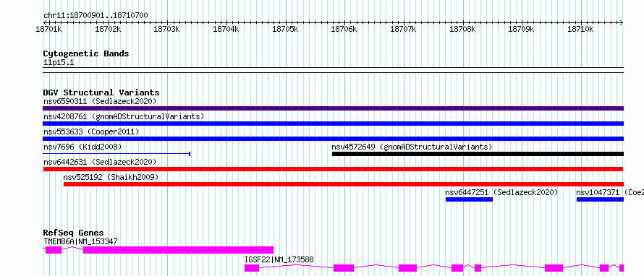The width and height of the screenshot is (644, 276).
Task: Open nsv4572649 (gnomADStructuralVariants) label
Action: pyautogui.click(x=412, y=147)
